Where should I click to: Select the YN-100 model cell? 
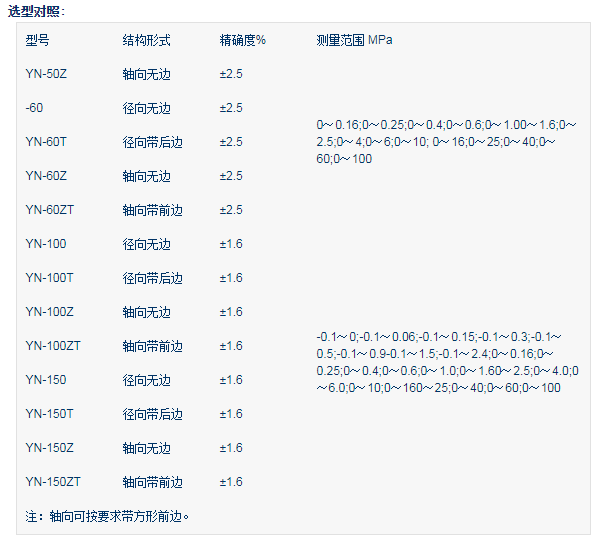(x=46, y=244)
